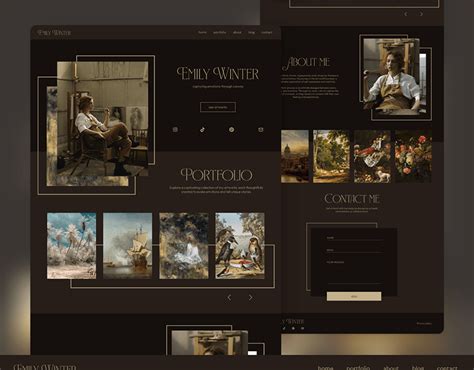Screen dimensions: 474x370
Task: Open the sailing ship painting thumbnail
Action: click(x=128, y=246)
